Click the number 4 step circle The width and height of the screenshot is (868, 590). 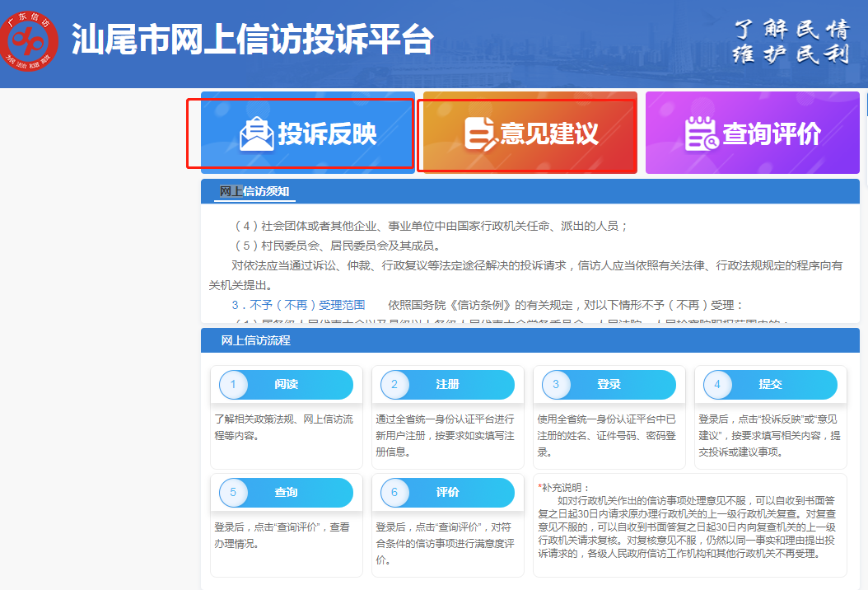click(x=718, y=385)
